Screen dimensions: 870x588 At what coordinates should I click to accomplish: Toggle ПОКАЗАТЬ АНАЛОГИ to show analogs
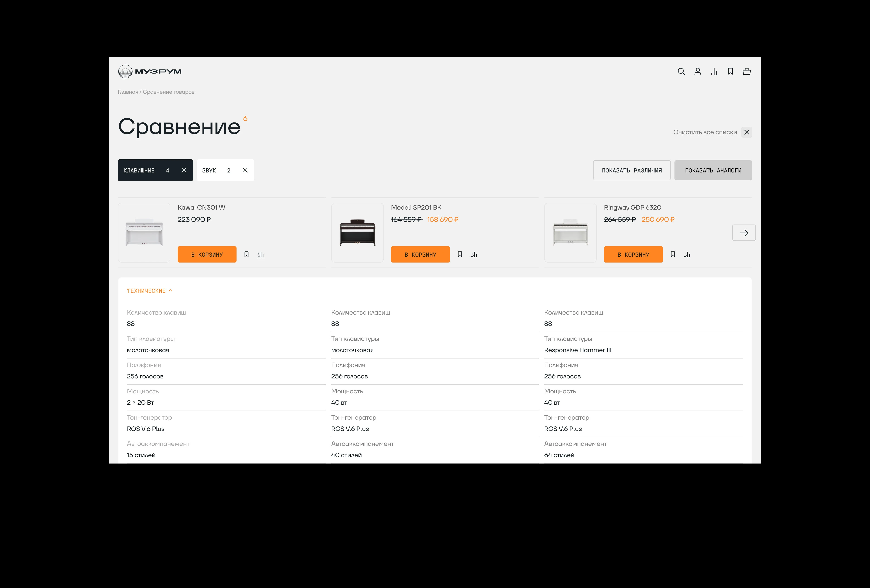tap(713, 170)
